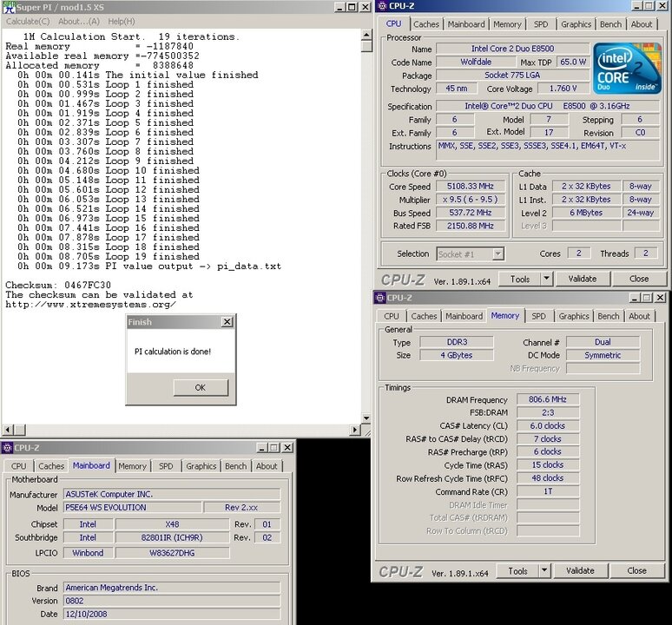The width and height of the screenshot is (672, 625).
Task: Click Super PI vertical scrollbar down arrow
Action: [366, 418]
